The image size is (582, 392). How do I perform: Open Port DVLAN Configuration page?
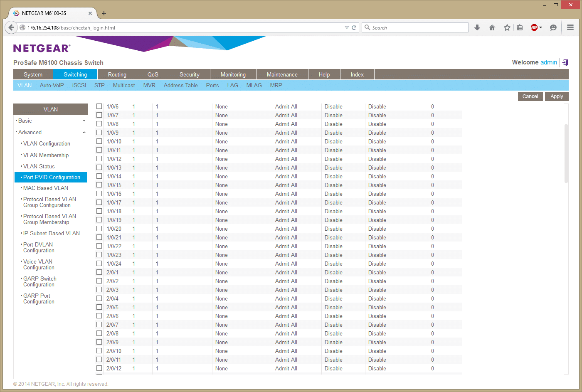point(39,247)
